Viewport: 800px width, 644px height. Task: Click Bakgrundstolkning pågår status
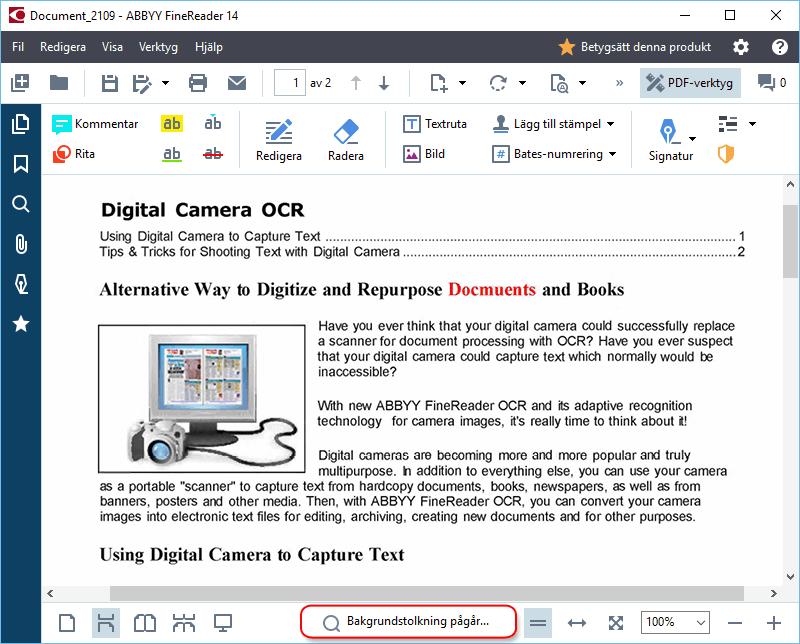click(x=408, y=622)
